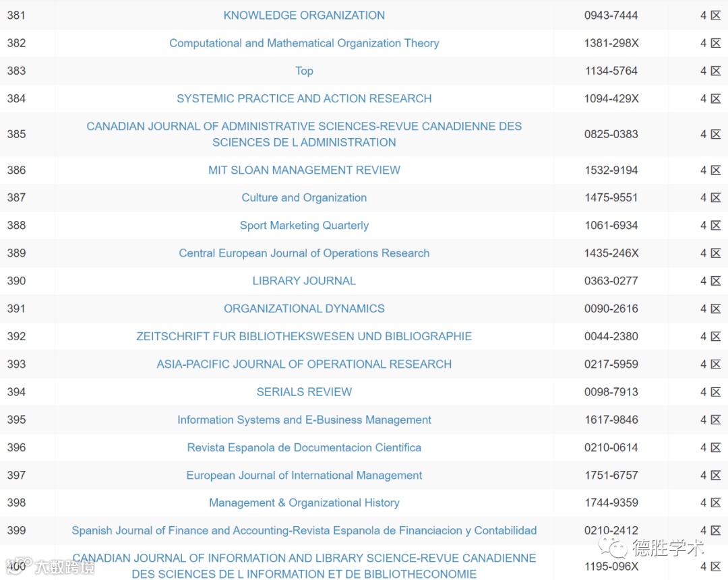Screen dimensions: 728x580
Task: Select row number 390
Action: [16, 281]
